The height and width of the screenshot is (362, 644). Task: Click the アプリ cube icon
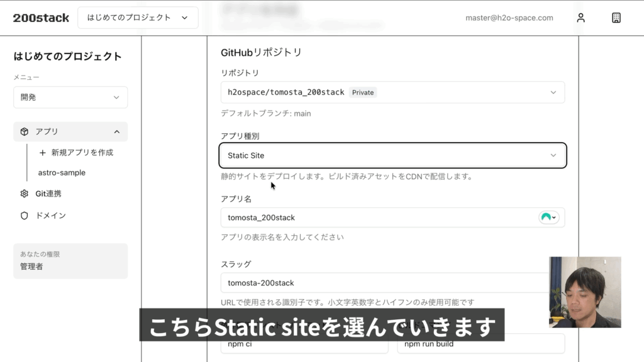click(x=25, y=131)
